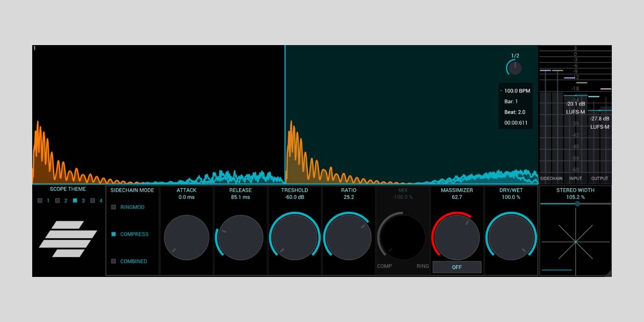
Task: Click the stereo width vectorscope display
Action: click(575, 241)
